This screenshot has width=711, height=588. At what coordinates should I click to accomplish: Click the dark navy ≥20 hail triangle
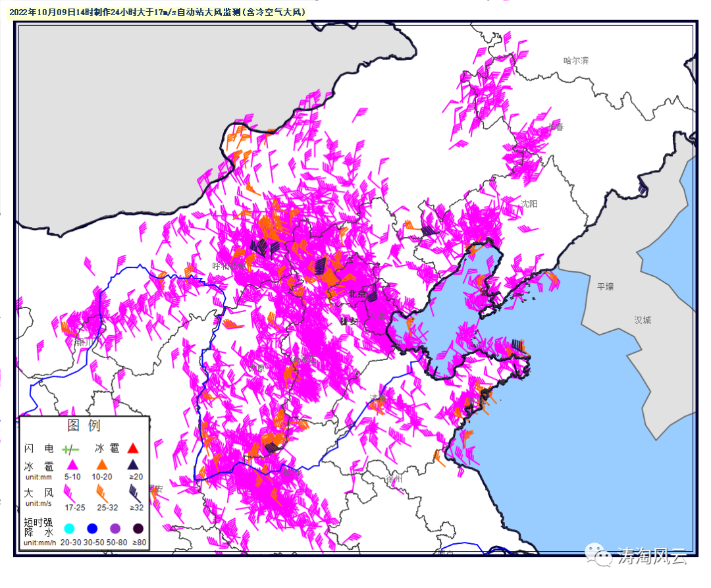click(133, 466)
